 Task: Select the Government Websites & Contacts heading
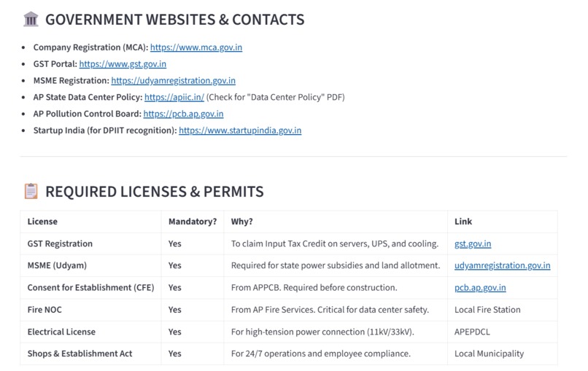(175, 20)
